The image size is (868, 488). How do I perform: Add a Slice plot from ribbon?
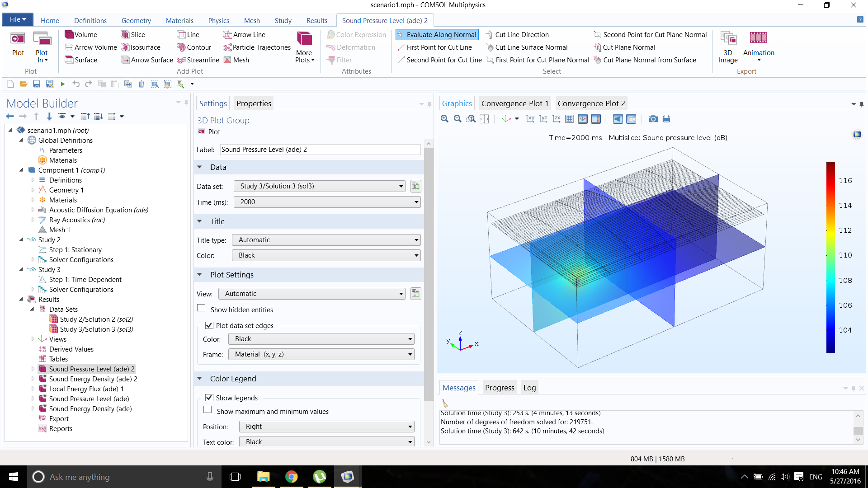(x=133, y=35)
